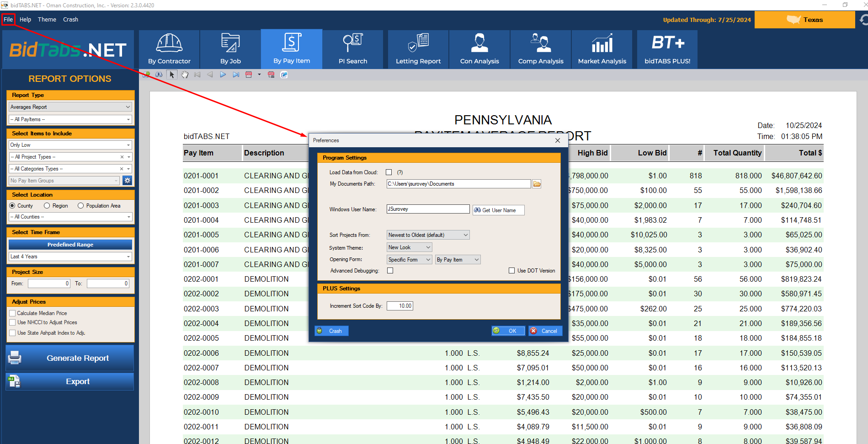Select the Region location radio button
The width and height of the screenshot is (868, 444).
(47, 206)
